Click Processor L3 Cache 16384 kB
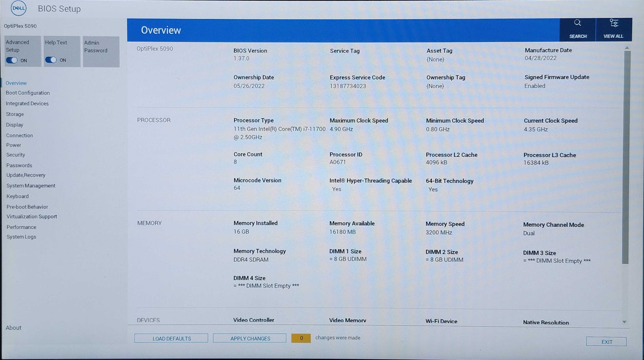 (536, 163)
